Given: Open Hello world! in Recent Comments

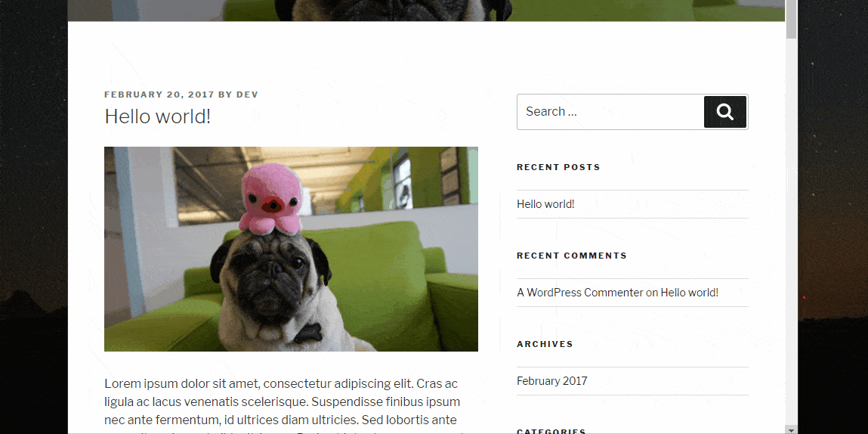Looking at the screenshot, I should [x=689, y=293].
